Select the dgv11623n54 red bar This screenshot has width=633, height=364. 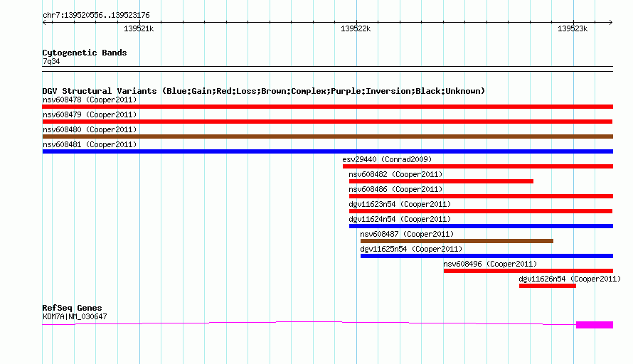481,211
